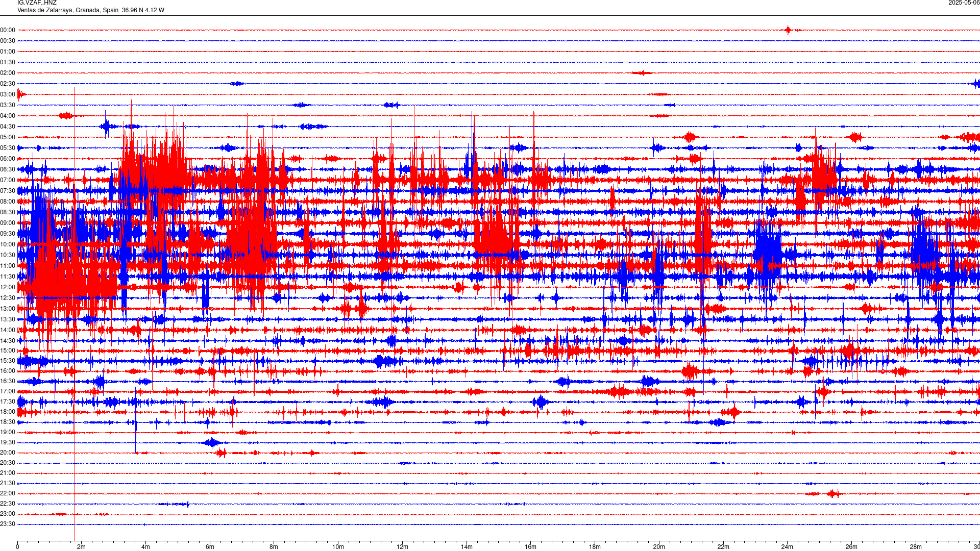This screenshot has width=980, height=551.
Task: Click the 28m tick on the time axis
Action: [916, 547]
